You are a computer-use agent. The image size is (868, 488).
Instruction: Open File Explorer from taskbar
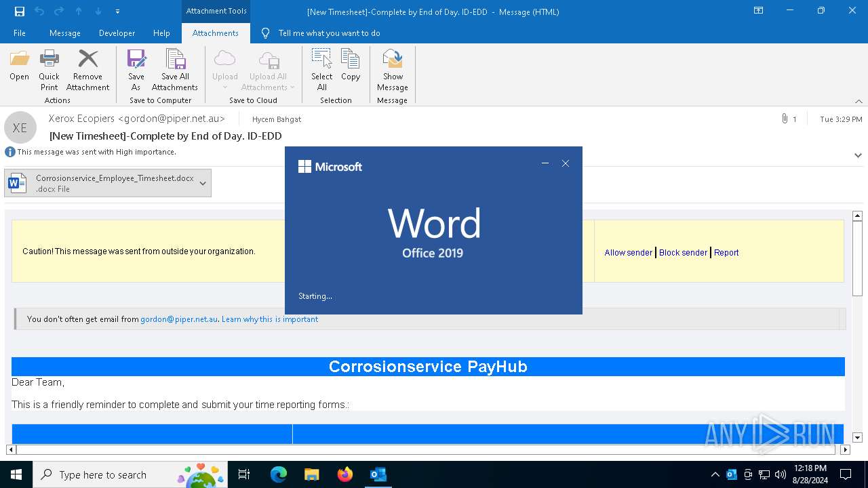(x=311, y=474)
